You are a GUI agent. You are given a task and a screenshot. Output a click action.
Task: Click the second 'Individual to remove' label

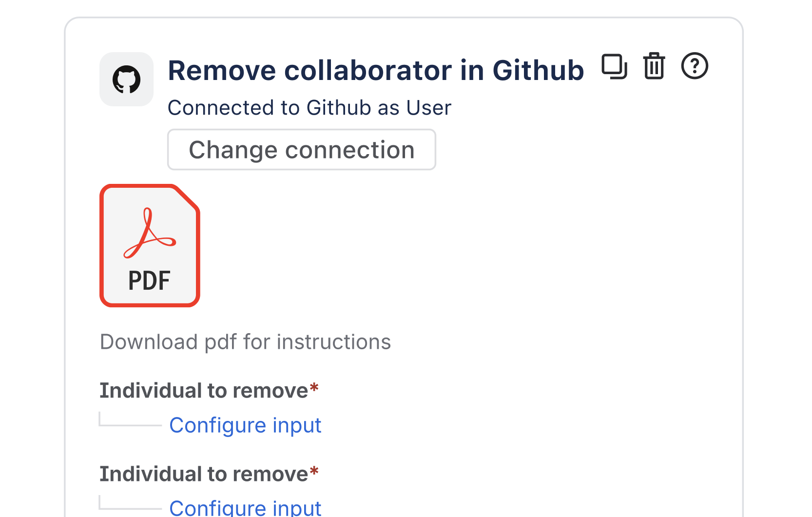point(204,474)
